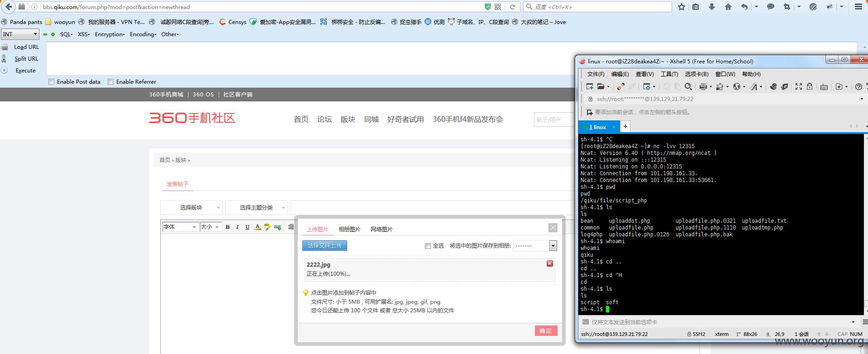Open the 大小 size dropdown in the editor

tap(210, 227)
